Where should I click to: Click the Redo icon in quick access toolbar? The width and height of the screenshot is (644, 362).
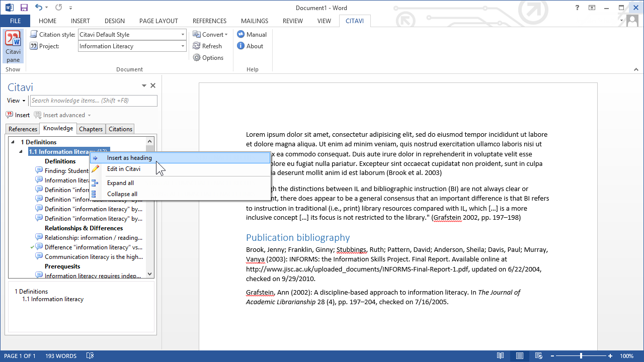pyautogui.click(x=58, y=8)
